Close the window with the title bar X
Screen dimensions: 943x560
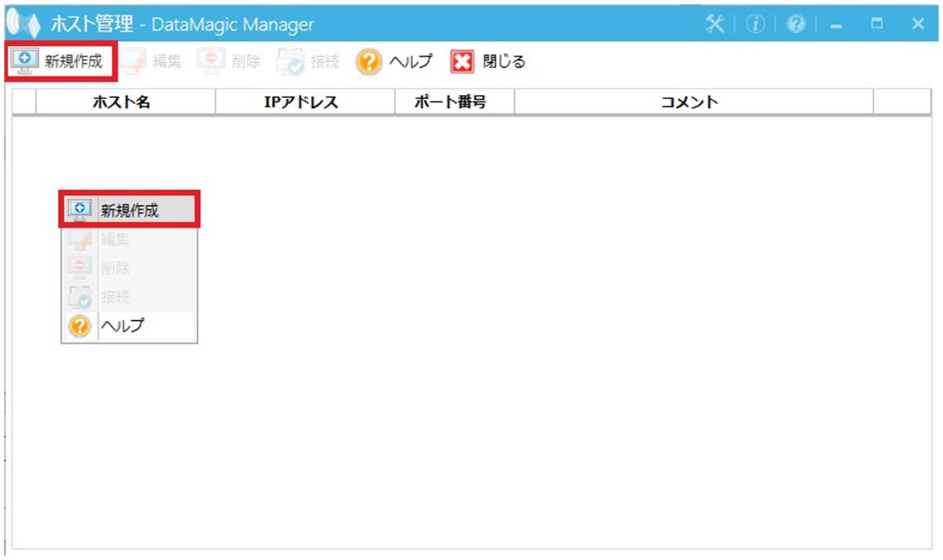918,24
